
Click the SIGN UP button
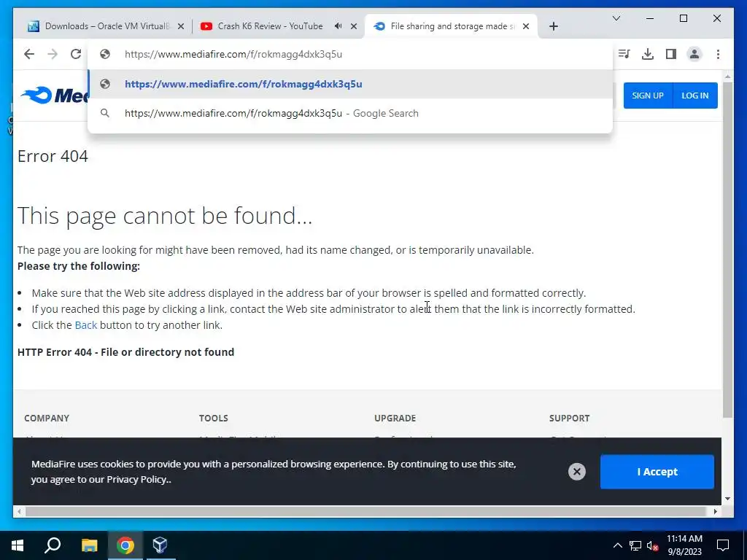click(x=648, y=96)
